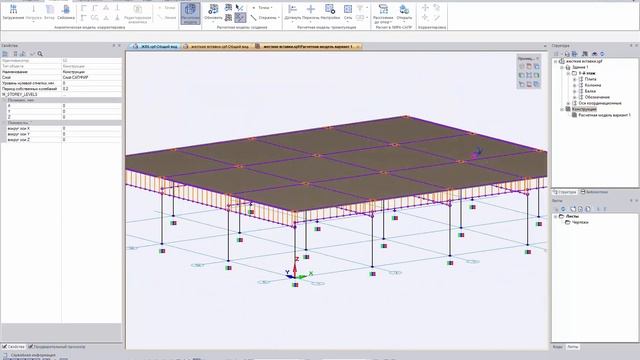Click the center view icon in the Проекц. floating panel
The image size is (640, 360).
tap(529, 75)
